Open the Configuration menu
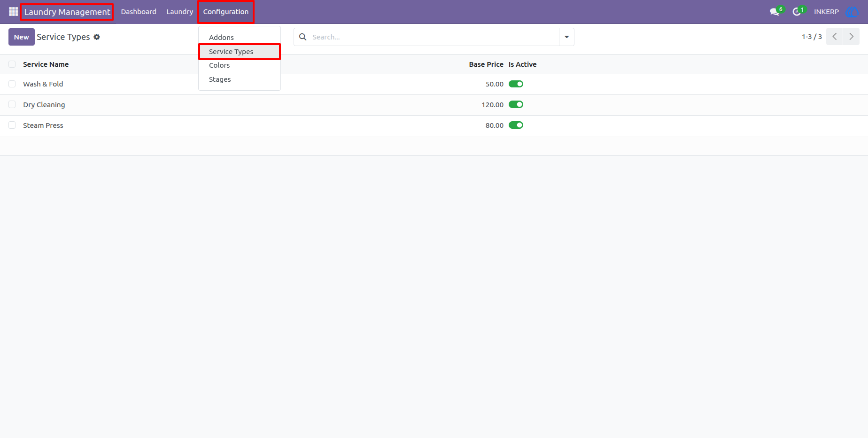The height and width of the screenshot is (438, 868). pyautogui.click(x=226, y=12)
